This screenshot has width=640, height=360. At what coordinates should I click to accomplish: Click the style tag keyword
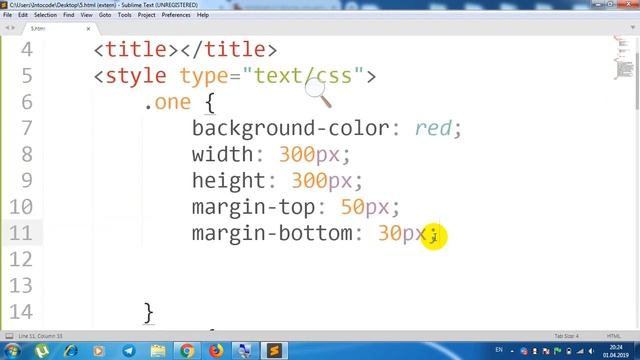(x=136, y=76)
